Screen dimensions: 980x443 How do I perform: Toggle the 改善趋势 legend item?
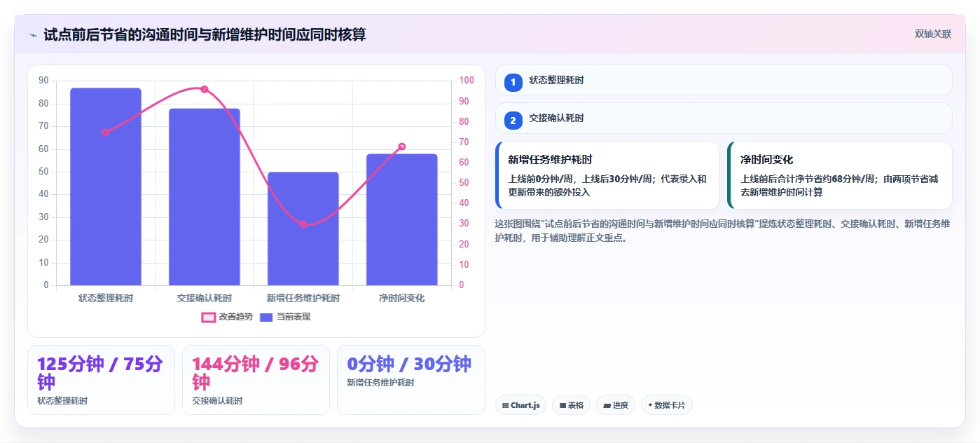click(x=227, y=317)
